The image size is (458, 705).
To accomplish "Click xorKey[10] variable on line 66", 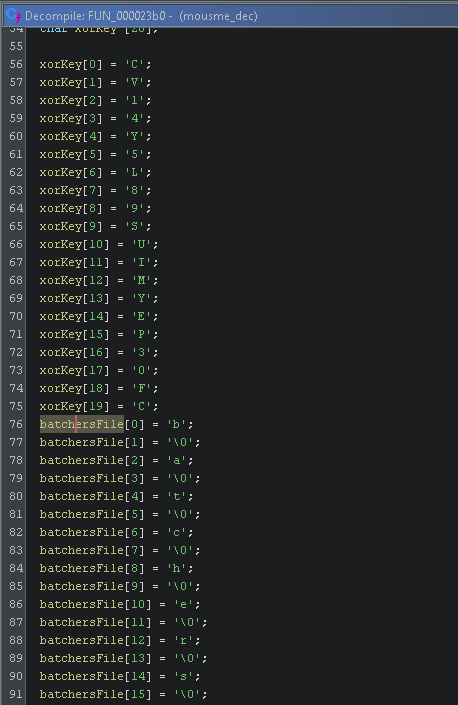I will 74,244.
